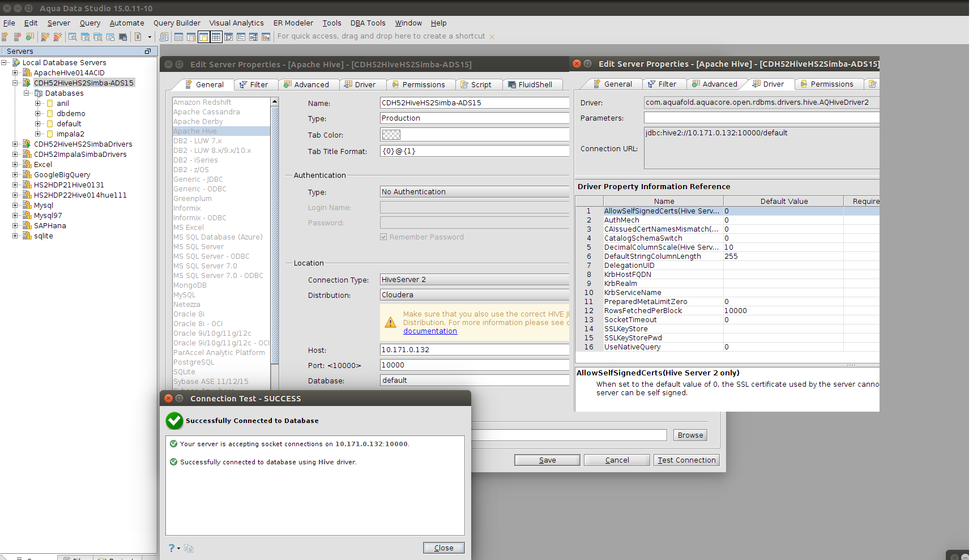Click the Port input field

point(475,365)
